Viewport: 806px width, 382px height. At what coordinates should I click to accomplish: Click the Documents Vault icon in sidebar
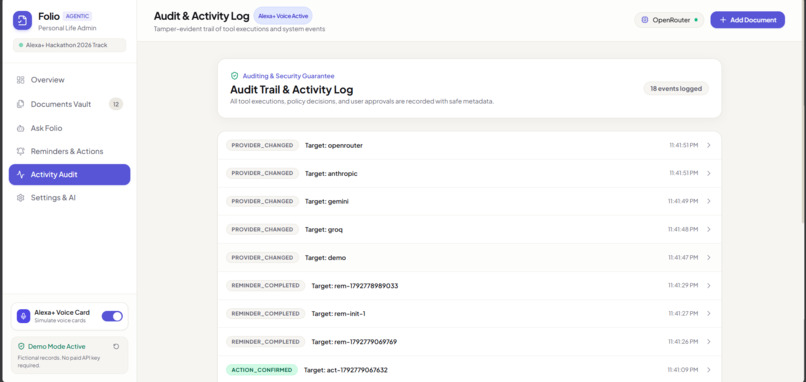[21, 104]
